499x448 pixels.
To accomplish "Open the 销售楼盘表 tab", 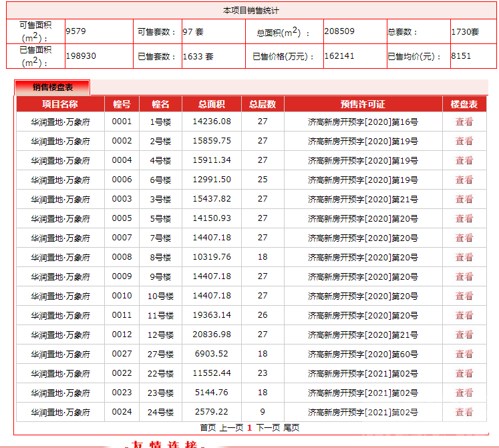I will click(x=52, y=87).
